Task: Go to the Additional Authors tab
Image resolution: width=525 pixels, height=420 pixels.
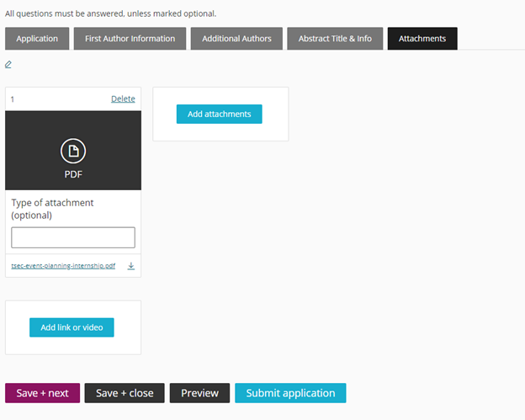Action: pos(236,39)
